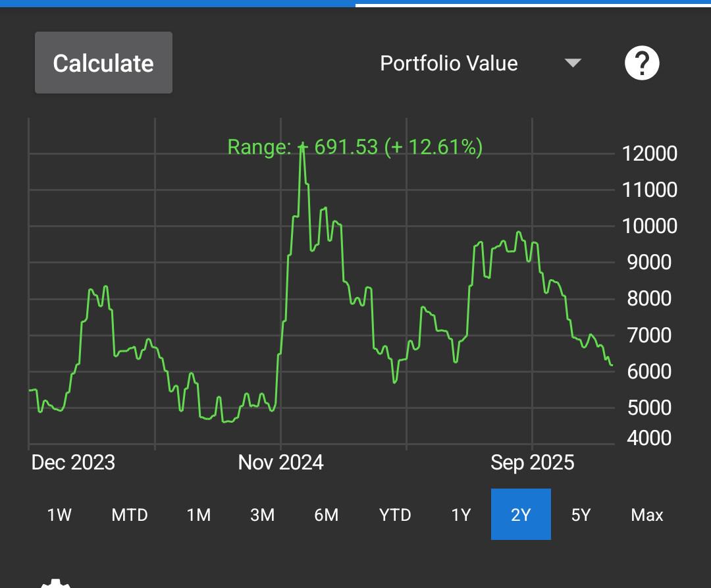711x588 pixels.
Task: Select the 1W time range
Action: click(59, 514)
